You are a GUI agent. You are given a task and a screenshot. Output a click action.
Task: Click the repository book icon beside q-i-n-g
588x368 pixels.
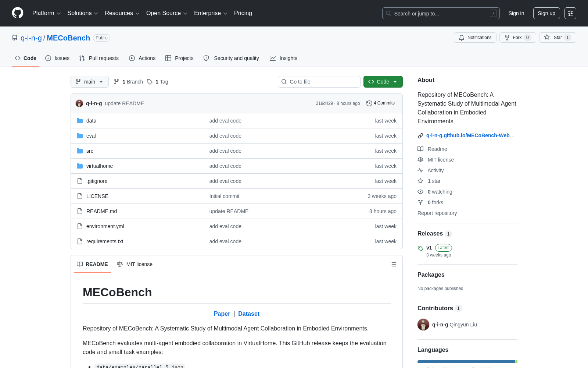(x=15, y=38)
